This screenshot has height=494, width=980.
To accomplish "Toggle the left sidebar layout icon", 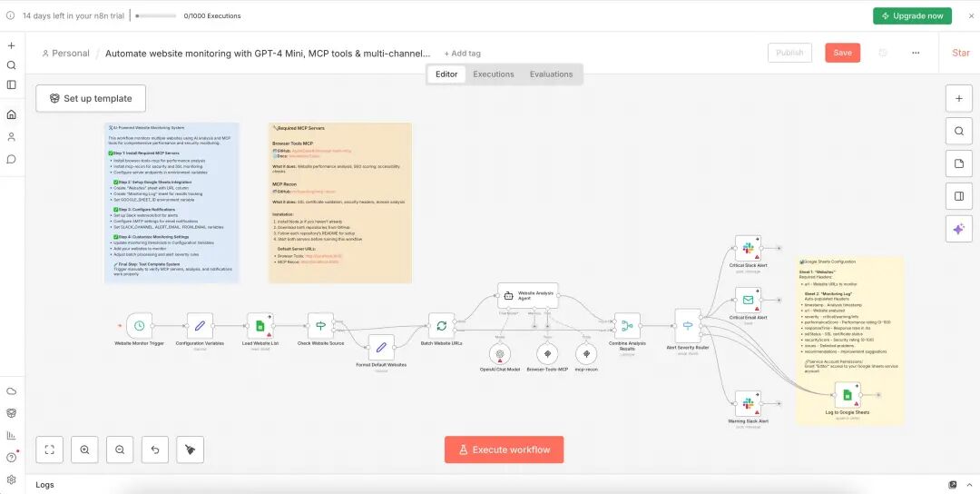I will coord(11,84).
